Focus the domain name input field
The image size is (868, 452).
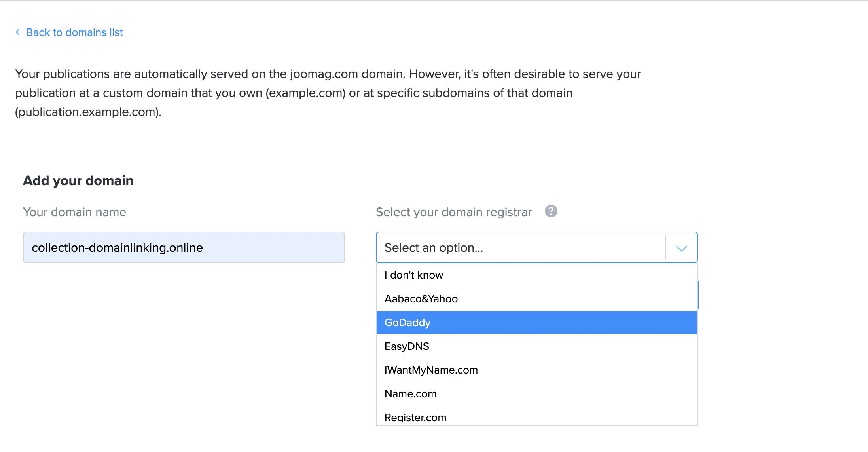pyautogui.click(x=184, y=247)
